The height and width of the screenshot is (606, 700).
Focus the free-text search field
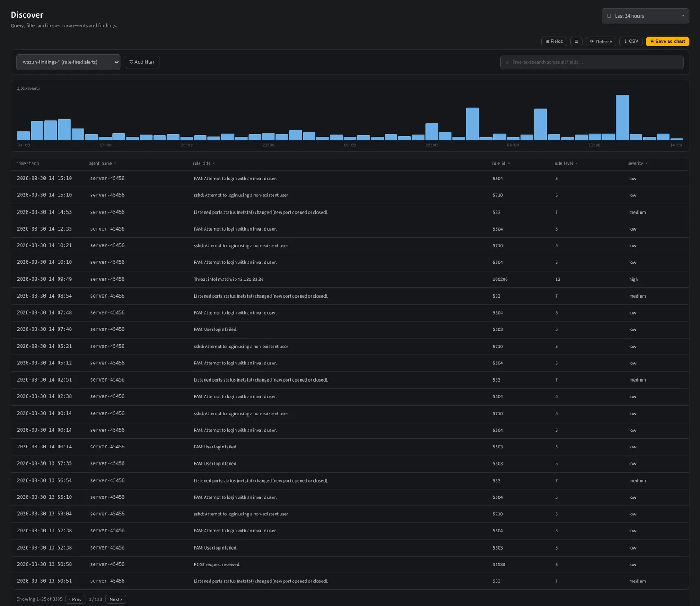coord(592,62)
